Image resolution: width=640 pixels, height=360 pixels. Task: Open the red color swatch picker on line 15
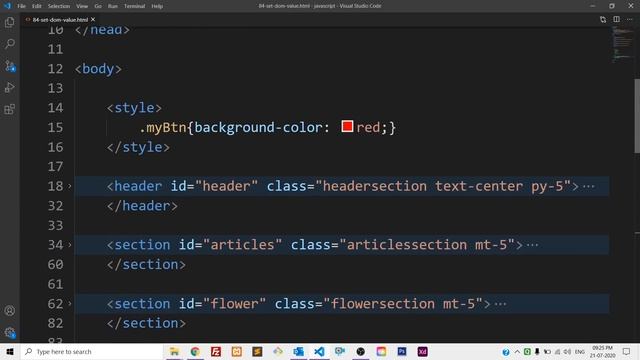tap(347, 127)
